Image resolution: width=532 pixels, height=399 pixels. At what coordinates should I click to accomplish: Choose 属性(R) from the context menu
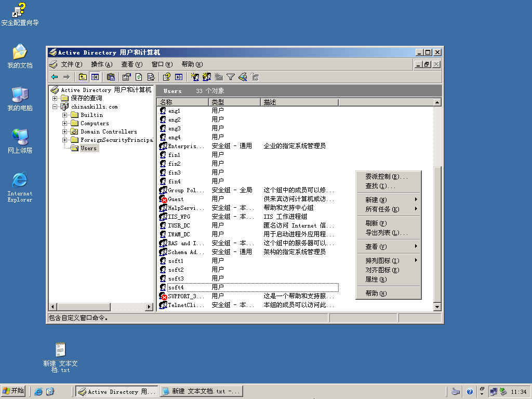pyautogui.click(x=389, y=280)
